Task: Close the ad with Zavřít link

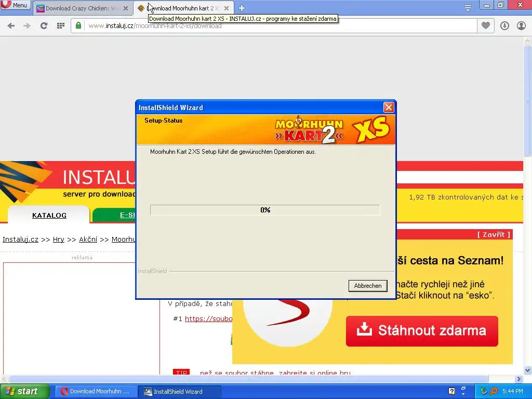Action: (x=494, y=234)
